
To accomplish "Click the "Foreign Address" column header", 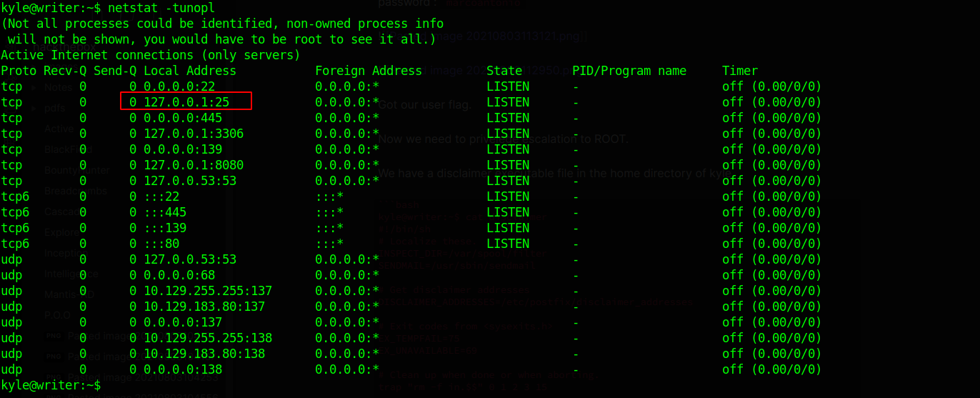I will tap(369, 71).
